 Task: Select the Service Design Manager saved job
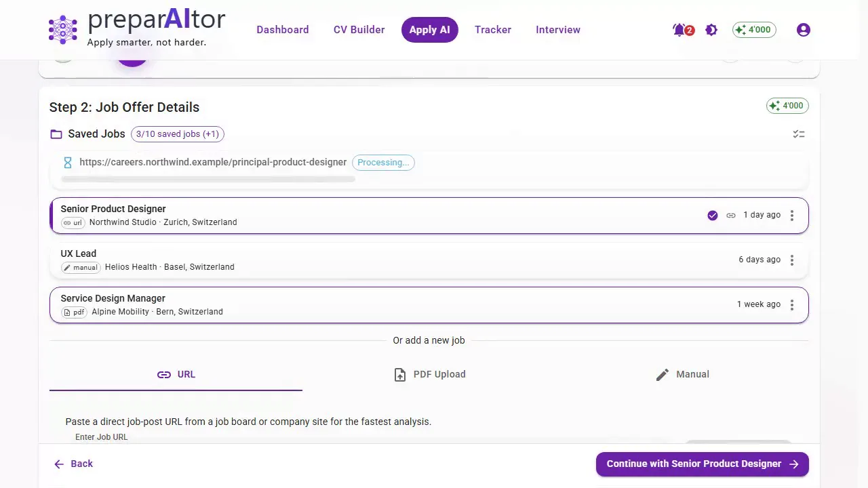[429, 305]
